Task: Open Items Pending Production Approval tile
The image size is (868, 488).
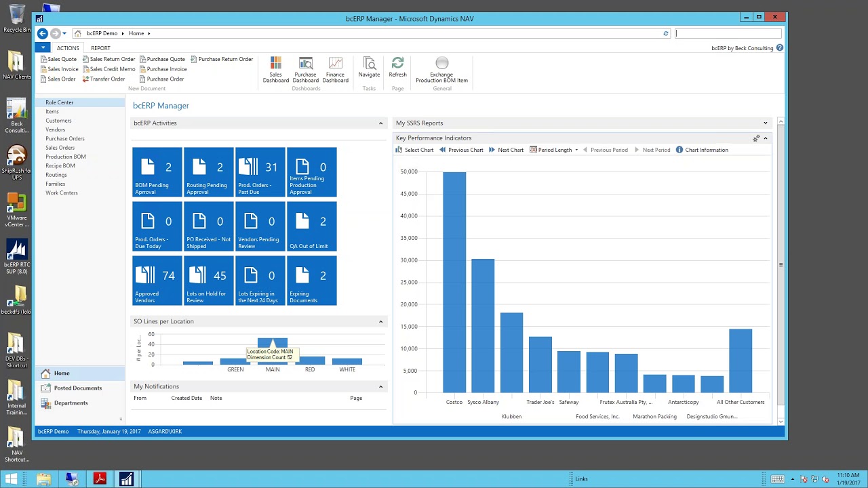Action: (312, 172)
